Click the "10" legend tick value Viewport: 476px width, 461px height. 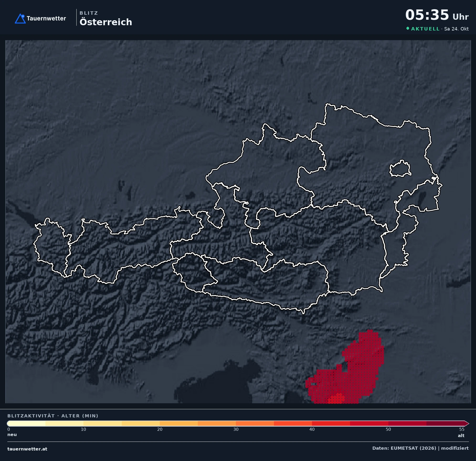[x=83, y=429]
